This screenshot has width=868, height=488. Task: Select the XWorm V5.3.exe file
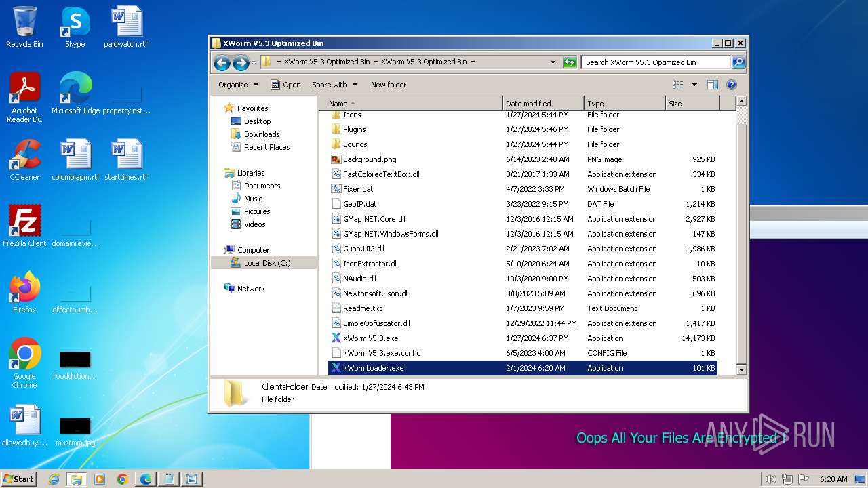(522, 338)
